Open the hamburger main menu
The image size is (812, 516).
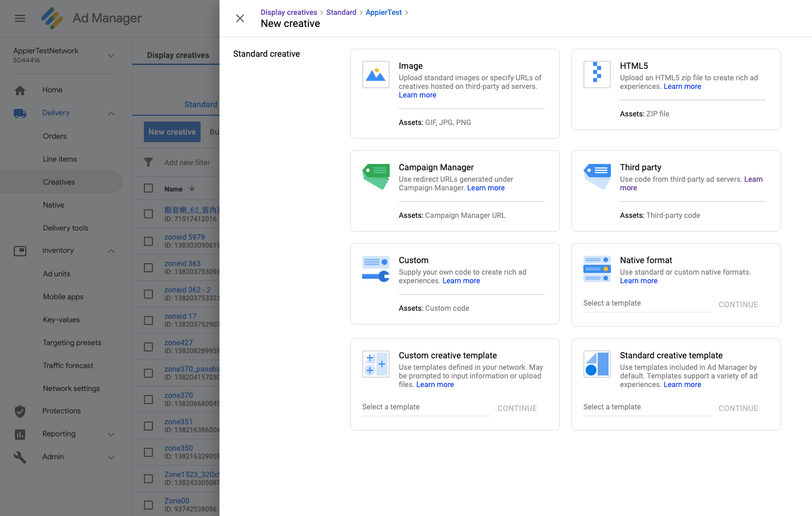coord(20,18)
